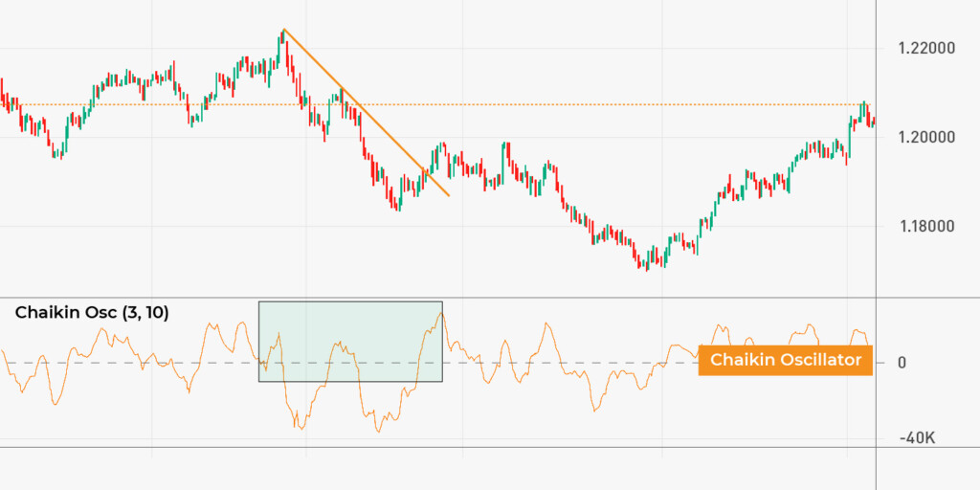Click the oscillator peak at the green rectangle's top-right corner
The image size is (980, 490).
coord(439,312)
